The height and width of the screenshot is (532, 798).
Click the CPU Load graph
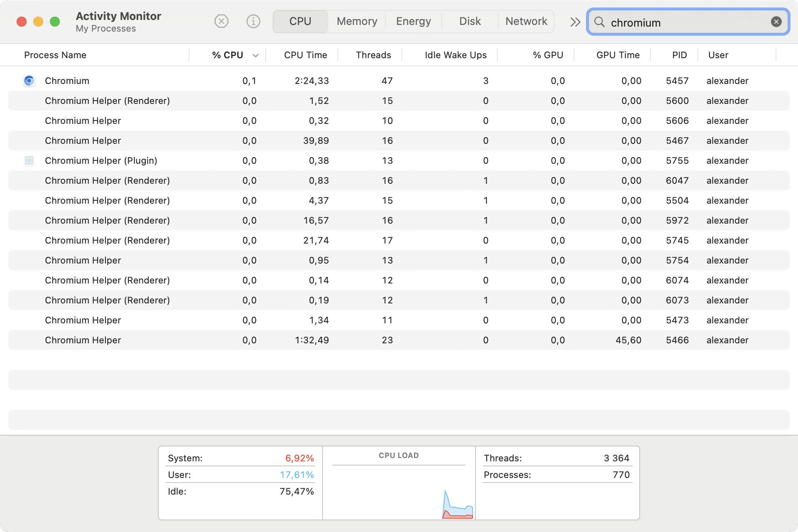[399, 493]
